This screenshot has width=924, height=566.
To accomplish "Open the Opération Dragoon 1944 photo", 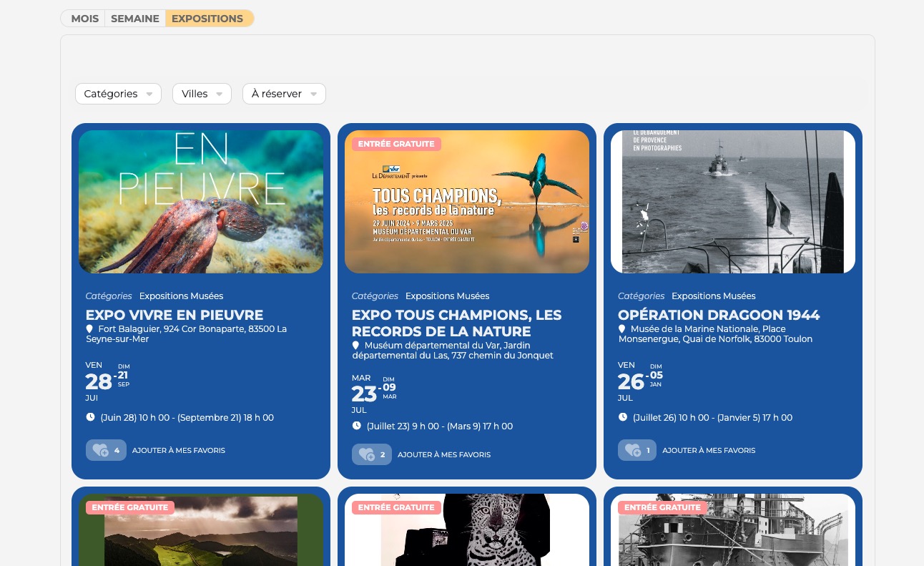I will pyautogui.click(x=733, y=202).
